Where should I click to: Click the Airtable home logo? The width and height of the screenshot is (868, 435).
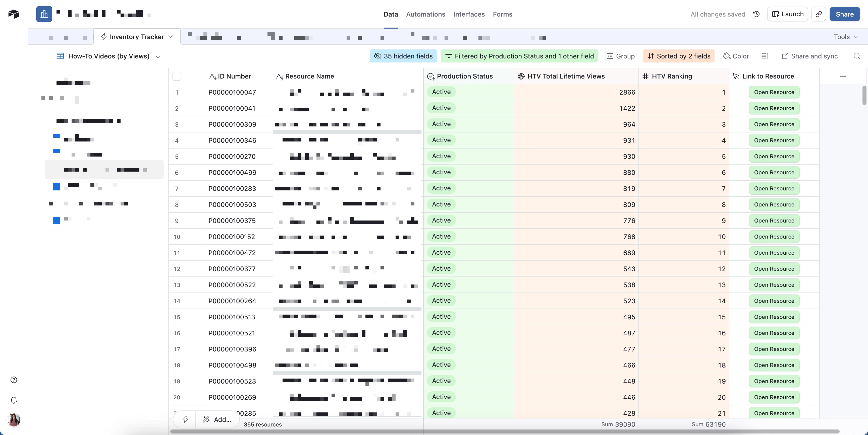14,14
